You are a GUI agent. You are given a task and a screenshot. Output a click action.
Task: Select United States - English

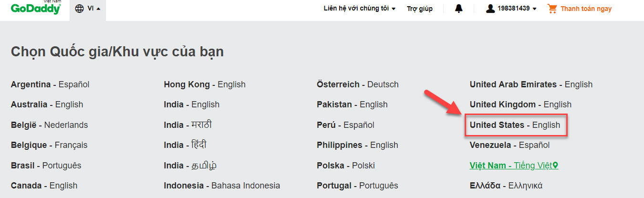(515, 125)
